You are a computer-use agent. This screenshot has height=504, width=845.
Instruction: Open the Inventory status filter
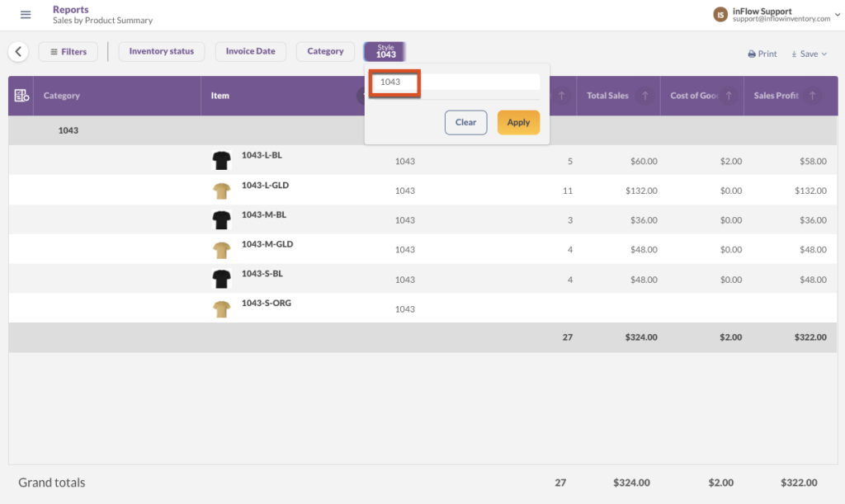click(x=162, y=51)
